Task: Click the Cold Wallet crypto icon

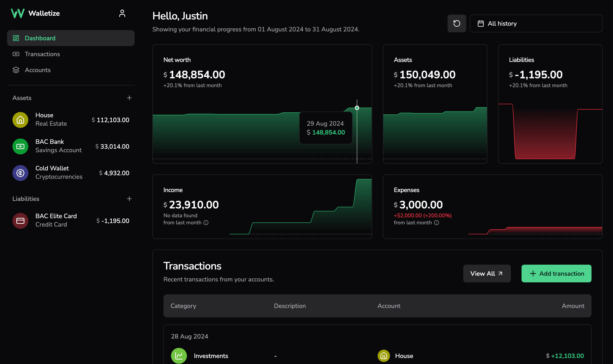Action: coord(20,173)
